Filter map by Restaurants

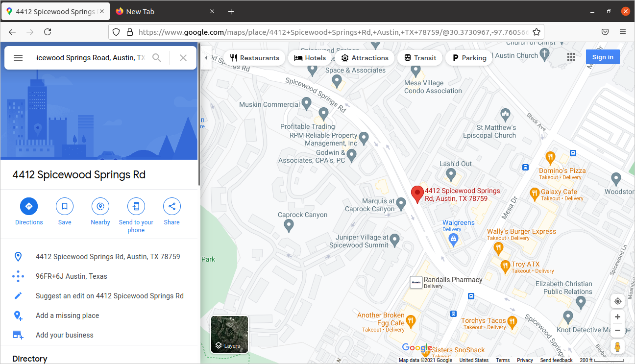pos(255,58)
